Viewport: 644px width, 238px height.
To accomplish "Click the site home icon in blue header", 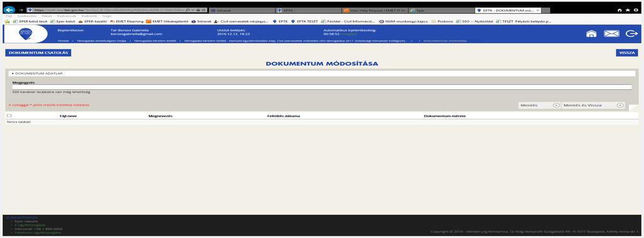I will pos(591,34).
